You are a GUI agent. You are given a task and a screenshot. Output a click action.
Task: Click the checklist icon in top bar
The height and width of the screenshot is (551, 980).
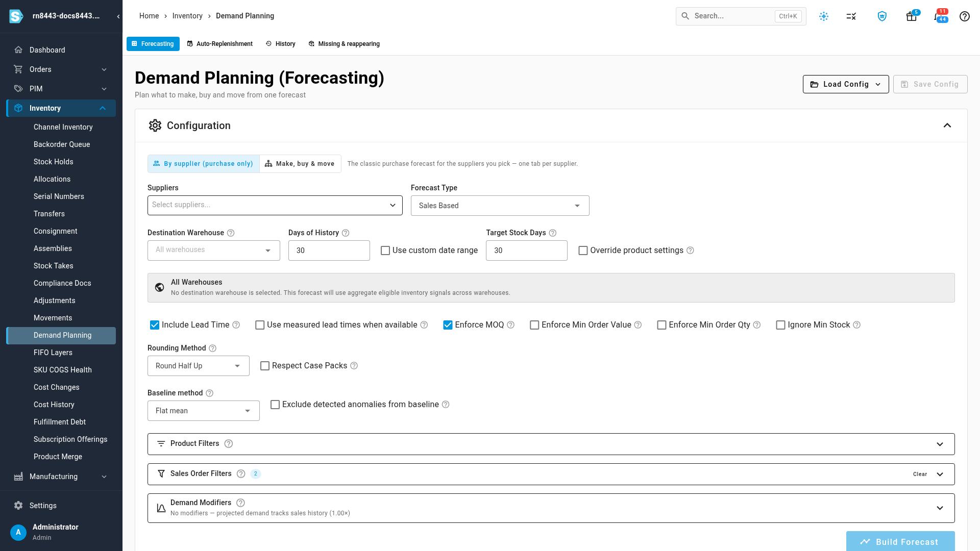point(851,16)
